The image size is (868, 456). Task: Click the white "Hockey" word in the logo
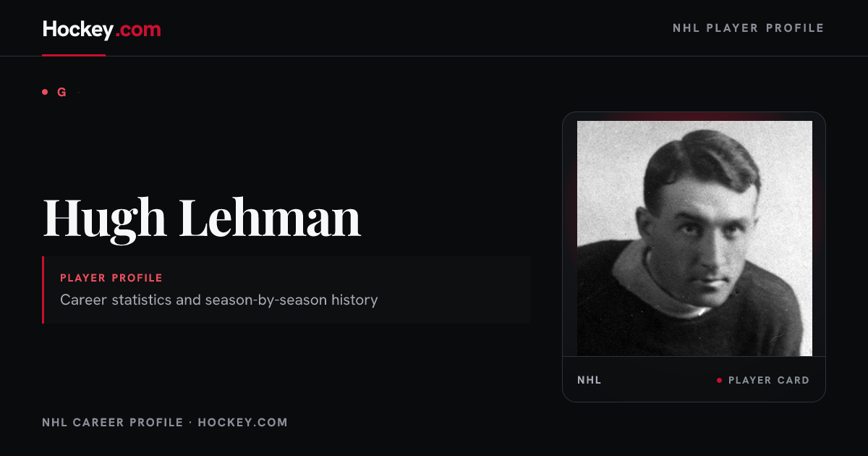[x=77, y=30]
